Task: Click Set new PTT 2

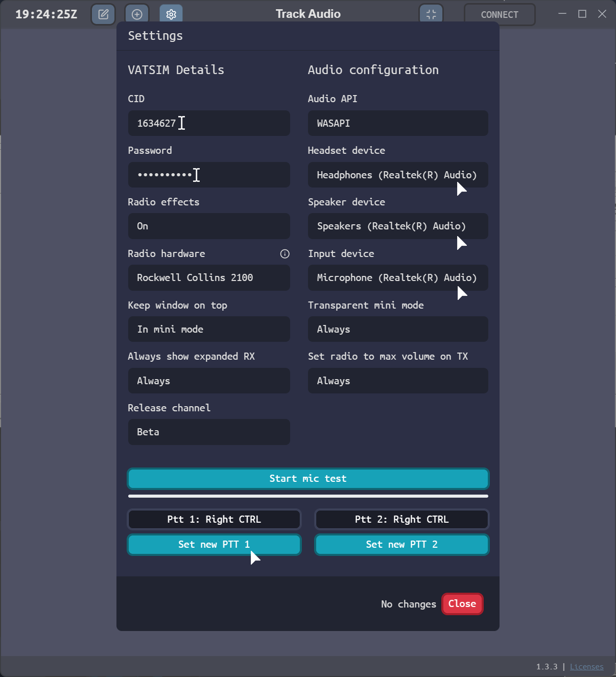Action: pos(402,545)
